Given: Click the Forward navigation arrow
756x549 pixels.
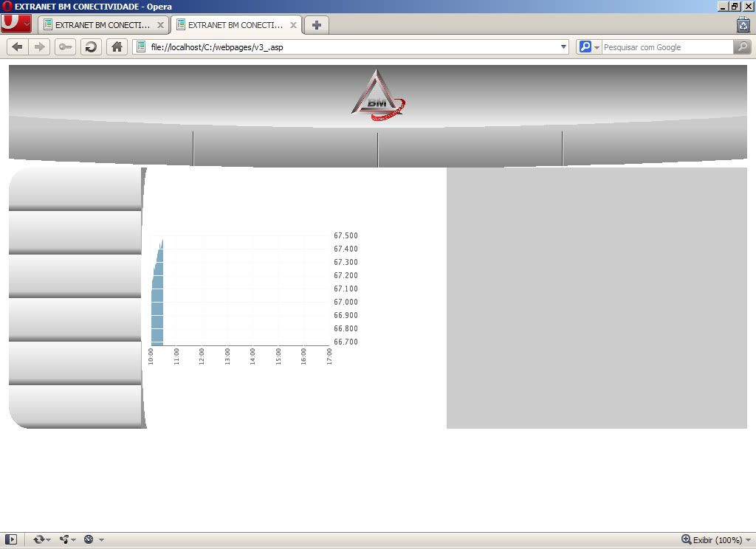Looking at the screenshot, I should [x=40, y=47].
